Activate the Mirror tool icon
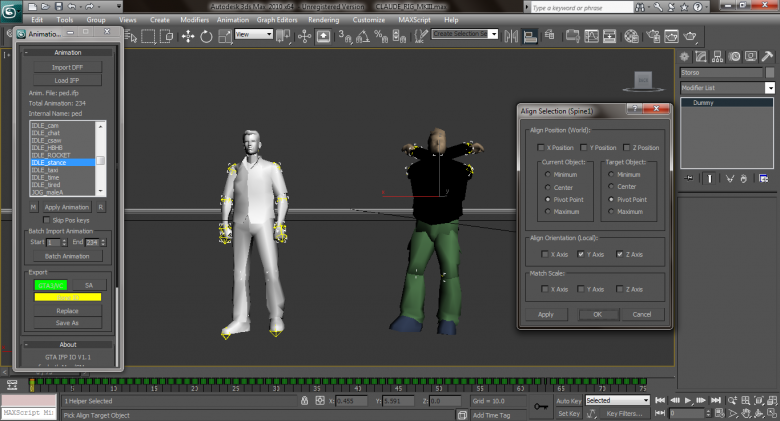Image resolution: width=780 pixels, height=421 pixels. [x=511, y=36]
